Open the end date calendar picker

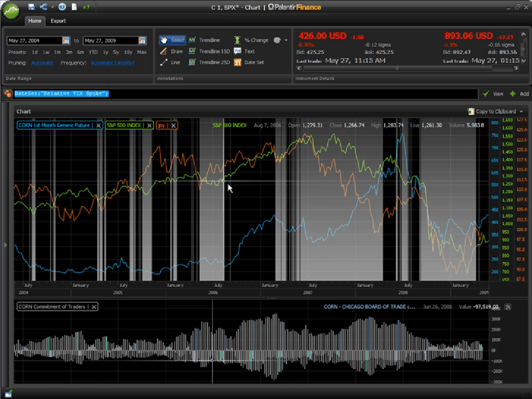pos(142,41)
